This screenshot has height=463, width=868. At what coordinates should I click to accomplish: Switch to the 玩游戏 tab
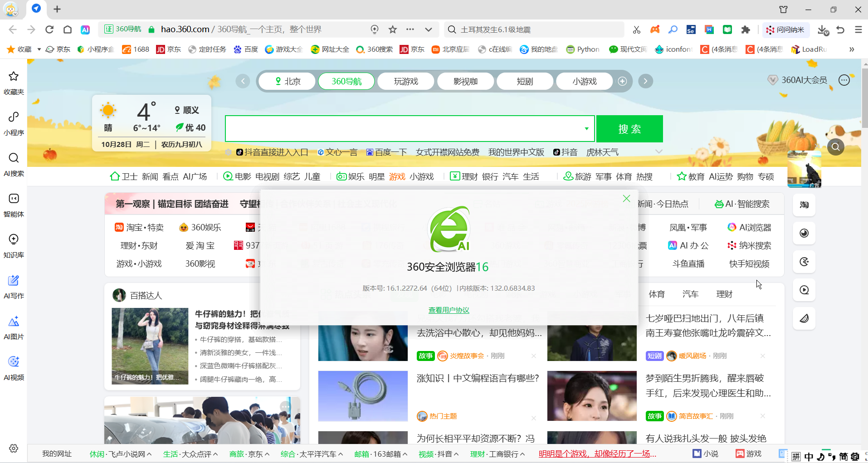pos(405,81)
